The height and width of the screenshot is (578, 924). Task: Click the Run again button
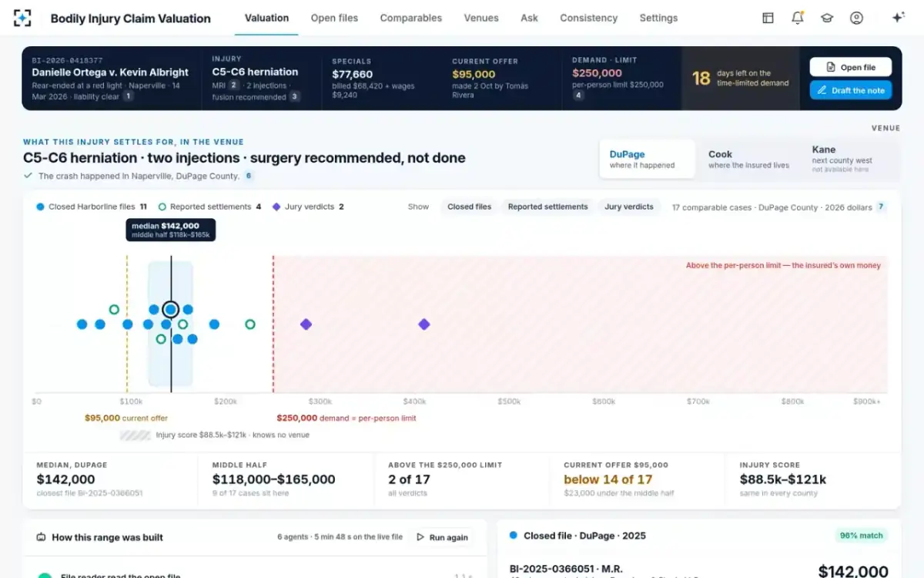point(441,537)
